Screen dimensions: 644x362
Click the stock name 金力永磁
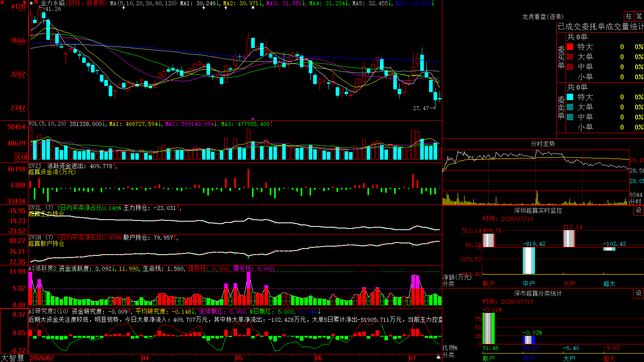52,3
